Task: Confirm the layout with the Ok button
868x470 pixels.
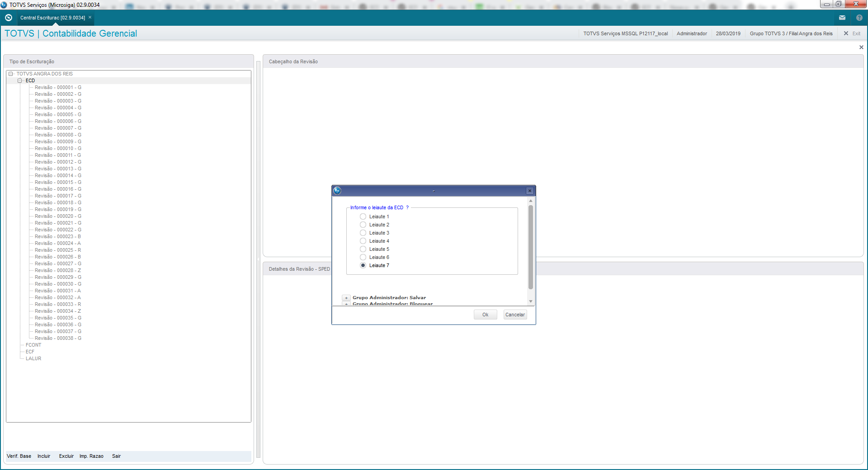Action: pyautogui.click(x=485, y=315)
